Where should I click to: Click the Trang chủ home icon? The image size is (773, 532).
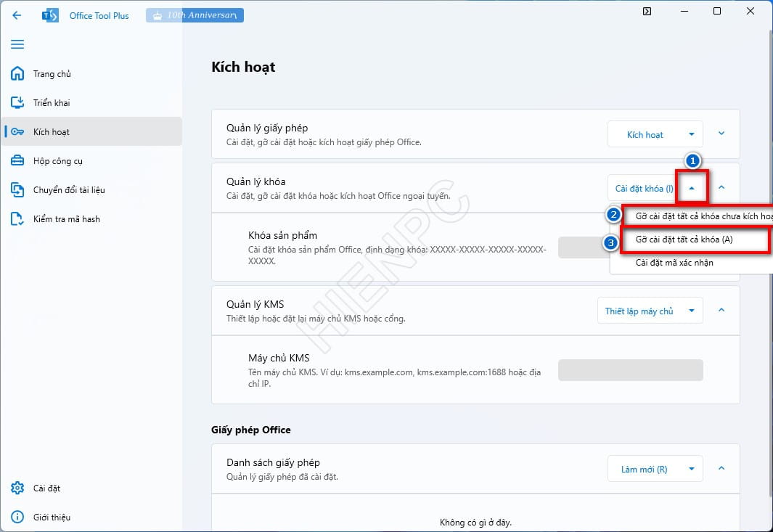(17, 73)
